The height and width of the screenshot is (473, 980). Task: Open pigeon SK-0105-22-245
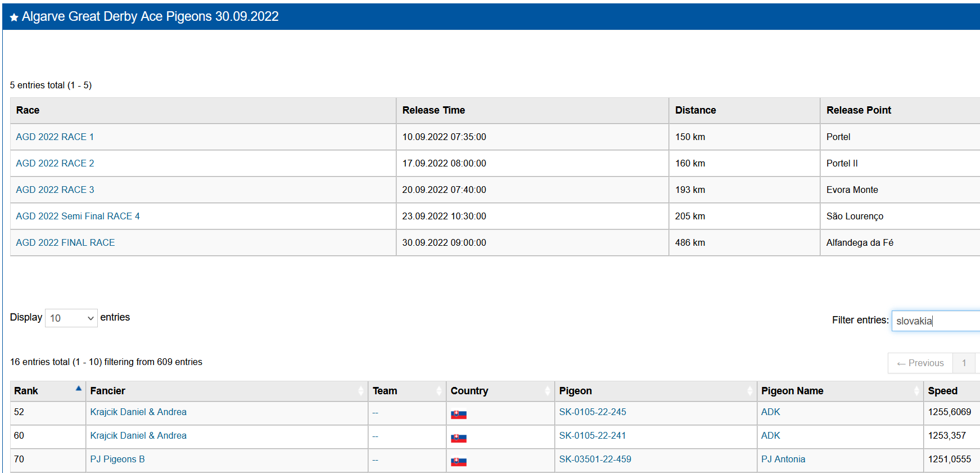[593, 412]
